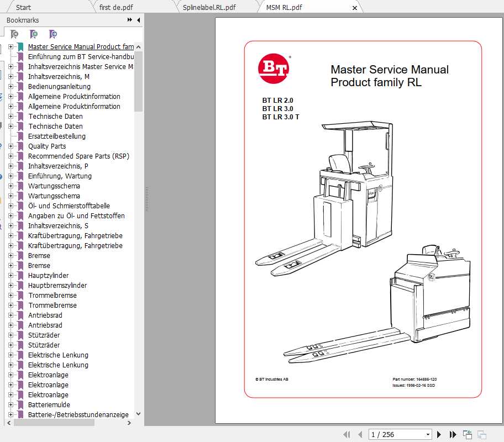Open the Recommended Spare Parts (RSP) bookmark
Viewport: 504px width, 442px height.
tap(78, 156)
